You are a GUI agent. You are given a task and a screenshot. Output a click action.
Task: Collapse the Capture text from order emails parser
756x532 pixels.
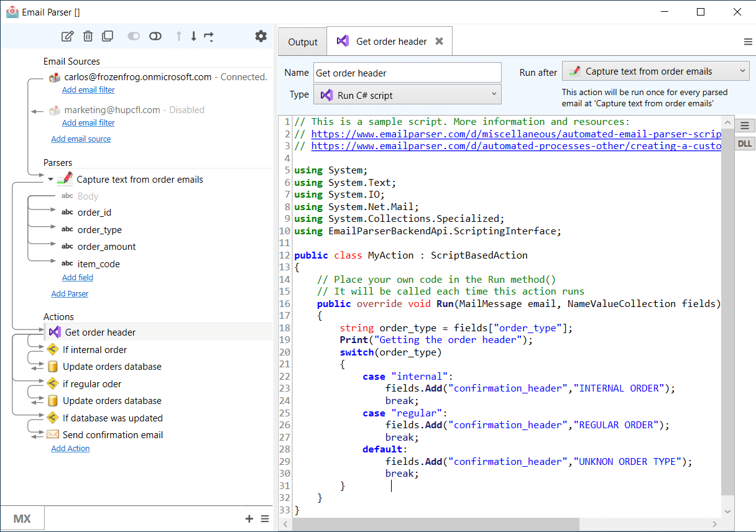pyautogui.click(x=50, y=179)
